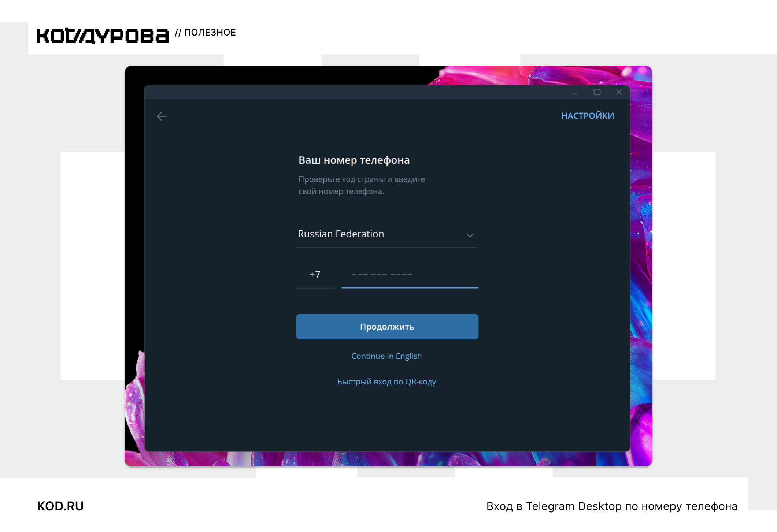The image size is (777, 532).
Task: Open Быстрый вход по QR-коду link
Action: point(386,382)
